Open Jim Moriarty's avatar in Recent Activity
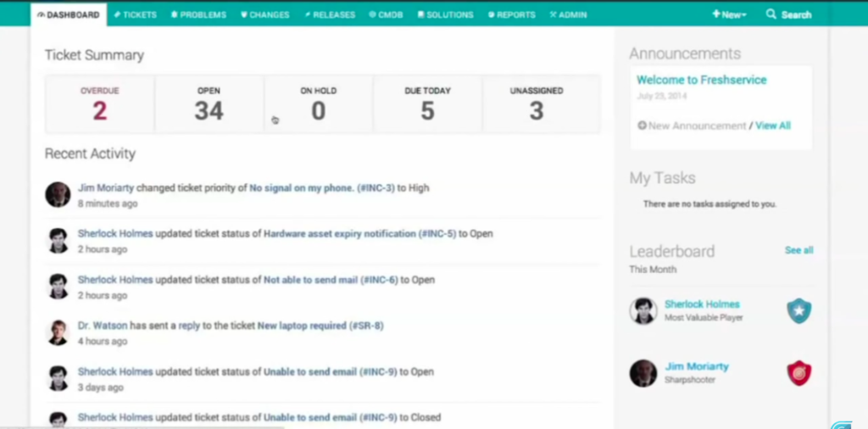868x429 pixels. 58,195
